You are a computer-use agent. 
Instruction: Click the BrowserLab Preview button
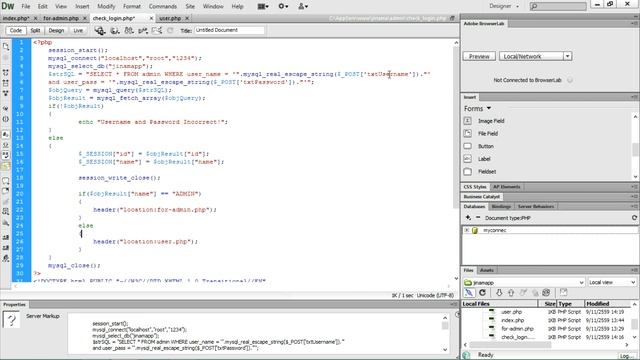(x=479, y=56)
